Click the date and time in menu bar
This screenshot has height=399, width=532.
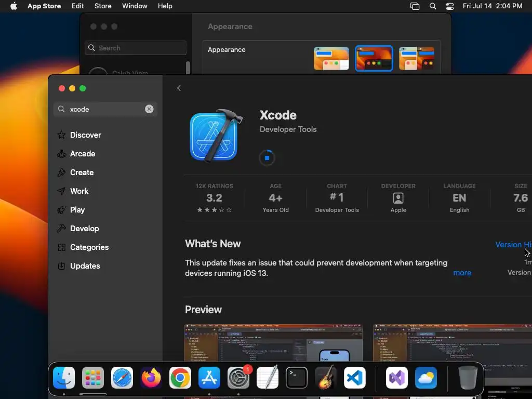(x=493, y=6)
